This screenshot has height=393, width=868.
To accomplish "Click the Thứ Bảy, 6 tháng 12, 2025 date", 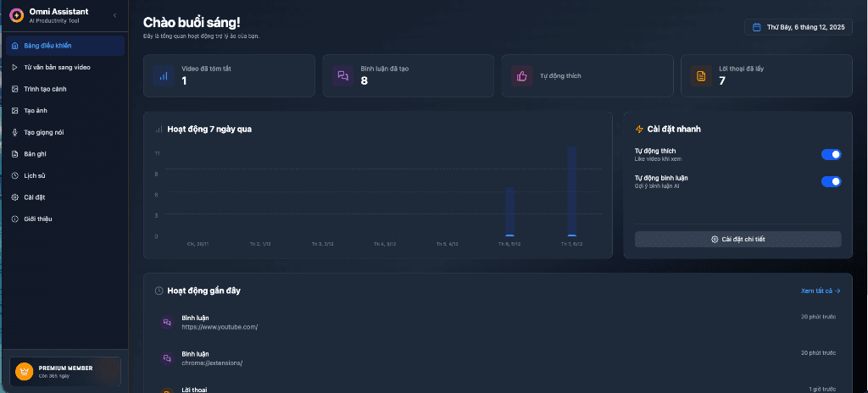I will click(805, 27).
